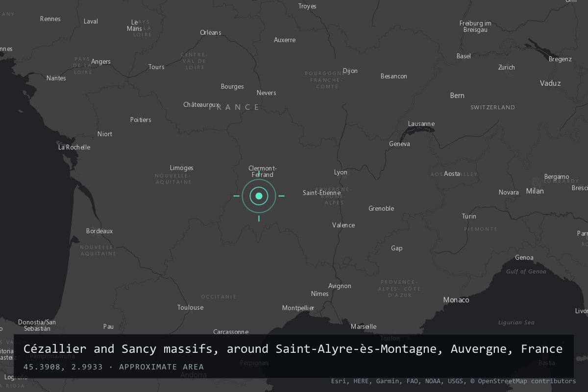Click the Esri map attribution text
This screenshot has width=588, height=392.
(454, 381)
